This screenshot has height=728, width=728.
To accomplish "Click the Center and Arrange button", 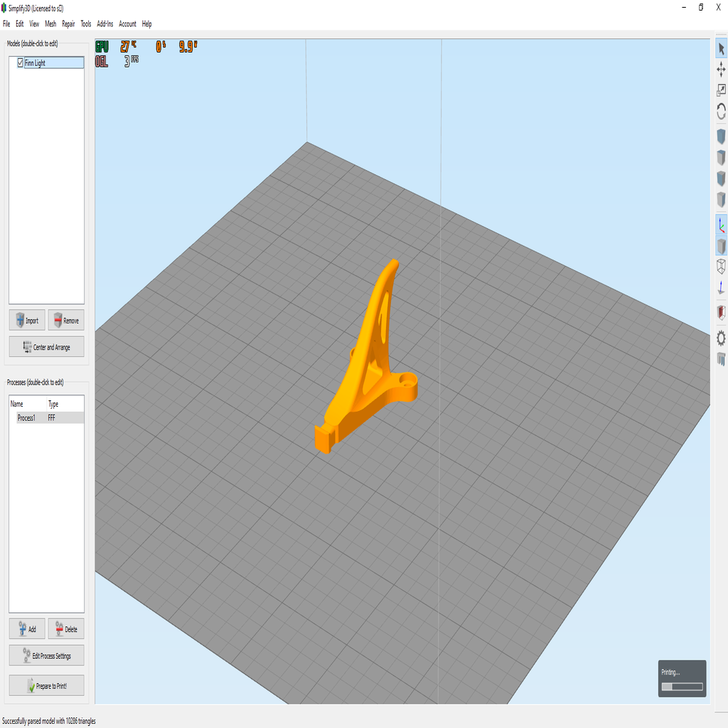I will (46, 346).
